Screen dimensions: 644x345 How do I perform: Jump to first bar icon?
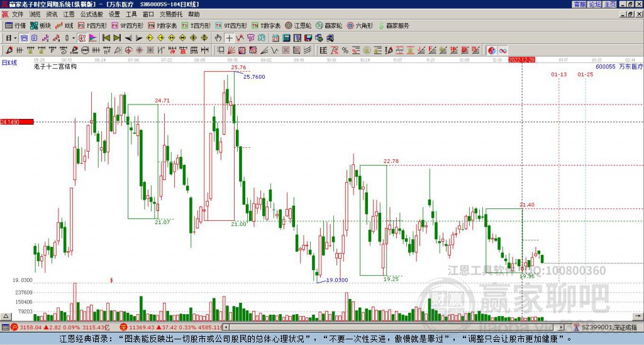[x=106, y=38]
